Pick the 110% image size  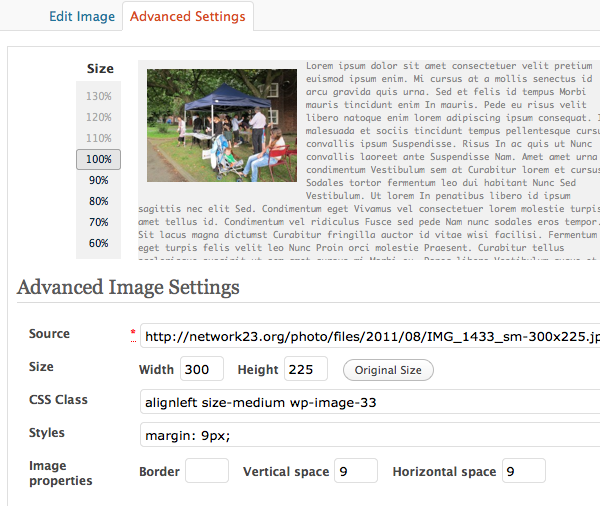click(x=98, y=138)
